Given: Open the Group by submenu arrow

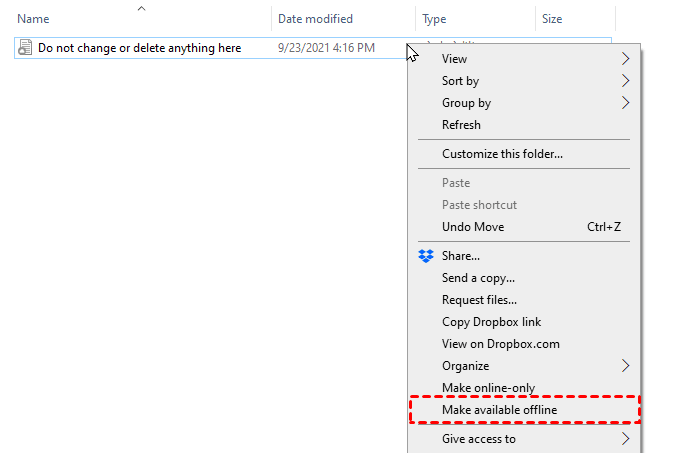Looking at the screenshot, I should click(626, 103).
